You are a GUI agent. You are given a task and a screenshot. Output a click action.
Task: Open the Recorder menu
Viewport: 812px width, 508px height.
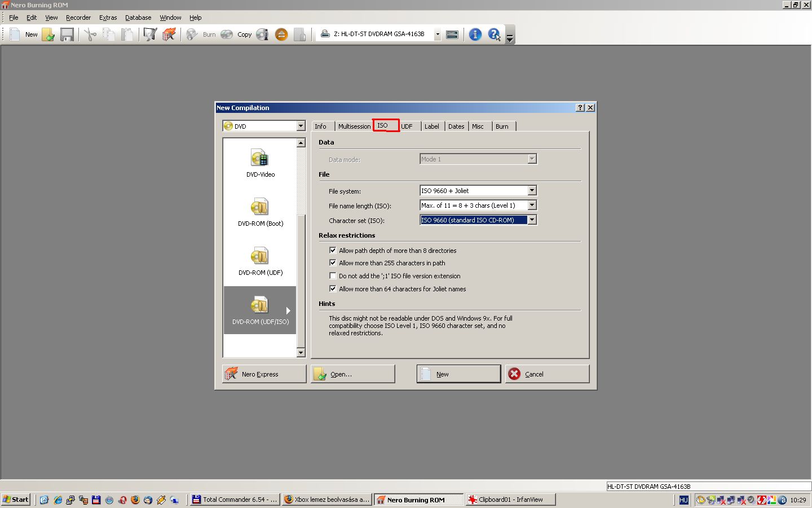pos(78,17)
